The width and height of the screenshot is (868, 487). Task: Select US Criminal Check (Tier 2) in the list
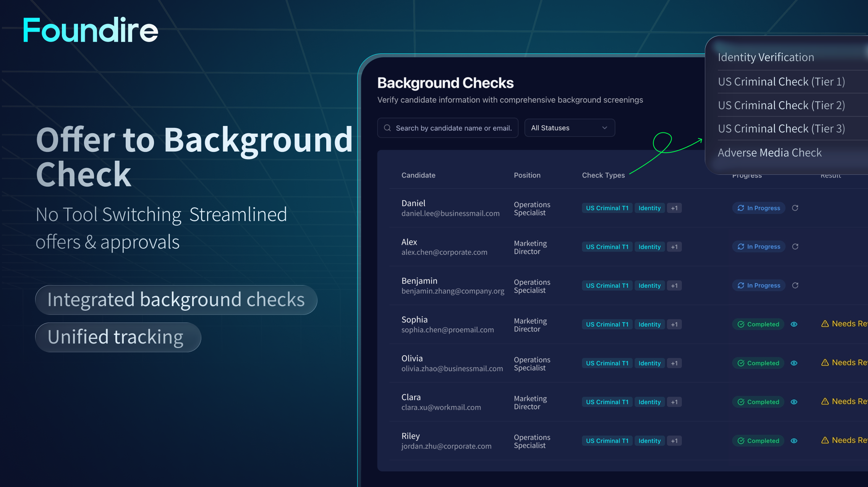[781, 105]
